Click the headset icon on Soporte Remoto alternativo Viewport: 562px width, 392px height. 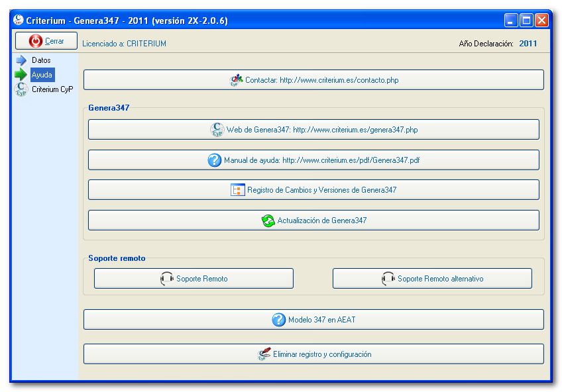click(388, 279)
